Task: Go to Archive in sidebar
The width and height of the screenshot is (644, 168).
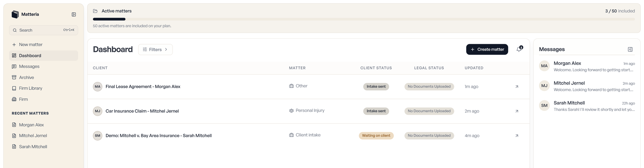Action: (x=43, y=77)
